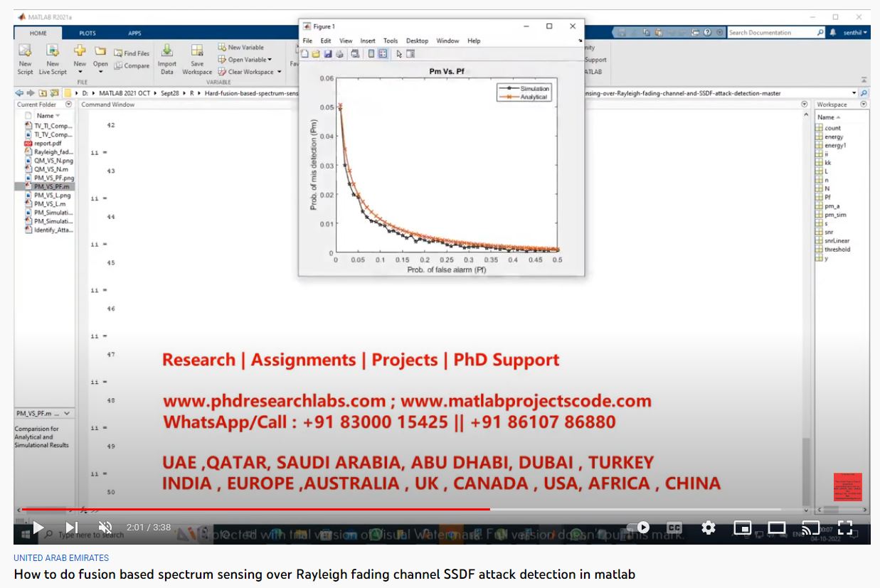Click Print Figure icon in Figure 1 toolbar
This screenshot has height=588, width=880.
[339, 54]
